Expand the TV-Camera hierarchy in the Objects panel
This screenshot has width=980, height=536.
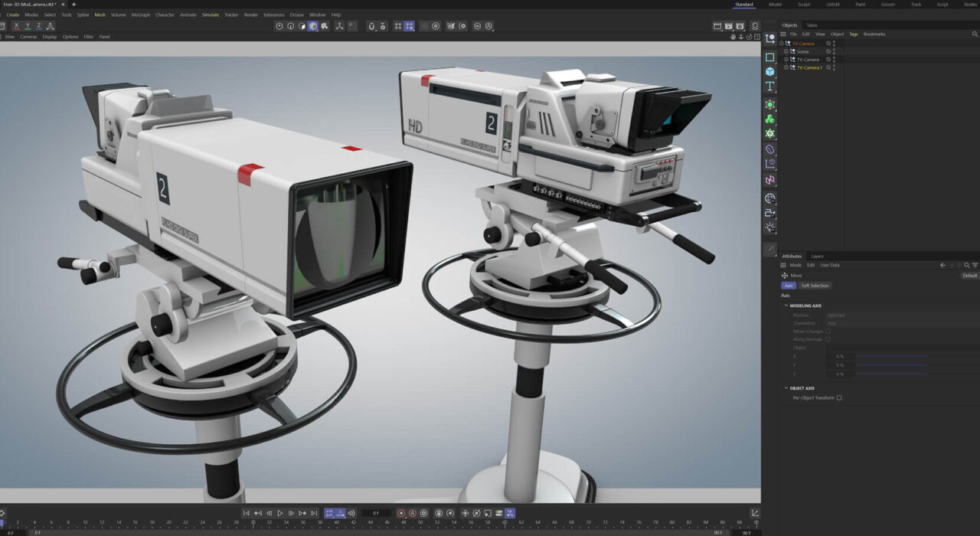pyautogui.click(x=781, y=44)
